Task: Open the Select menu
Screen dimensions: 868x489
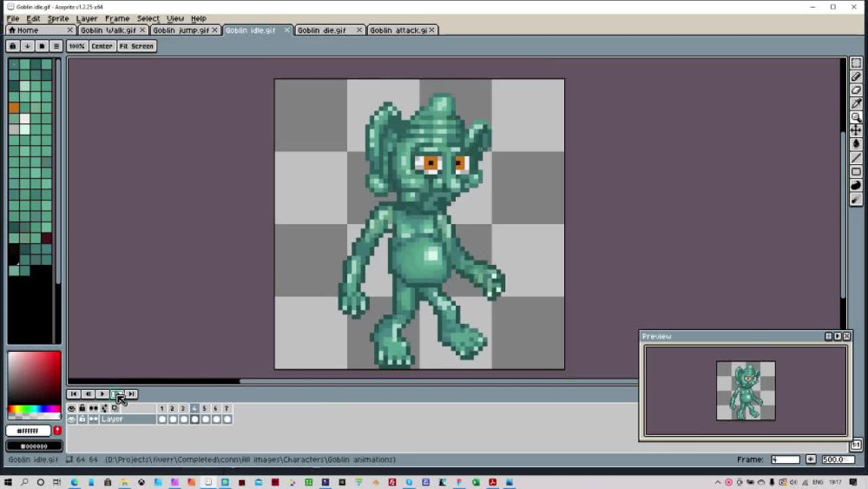Action: tap(148, 18)
